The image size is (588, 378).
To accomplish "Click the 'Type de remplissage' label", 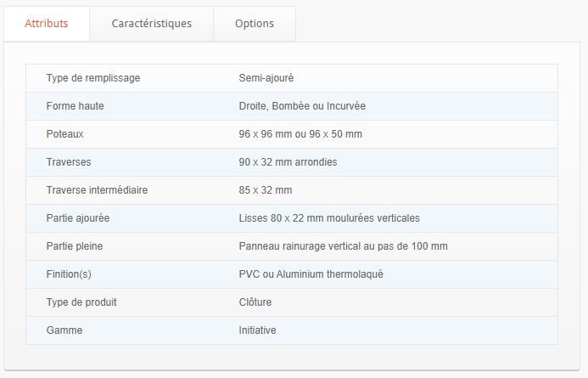I will [x=93, y=78].
